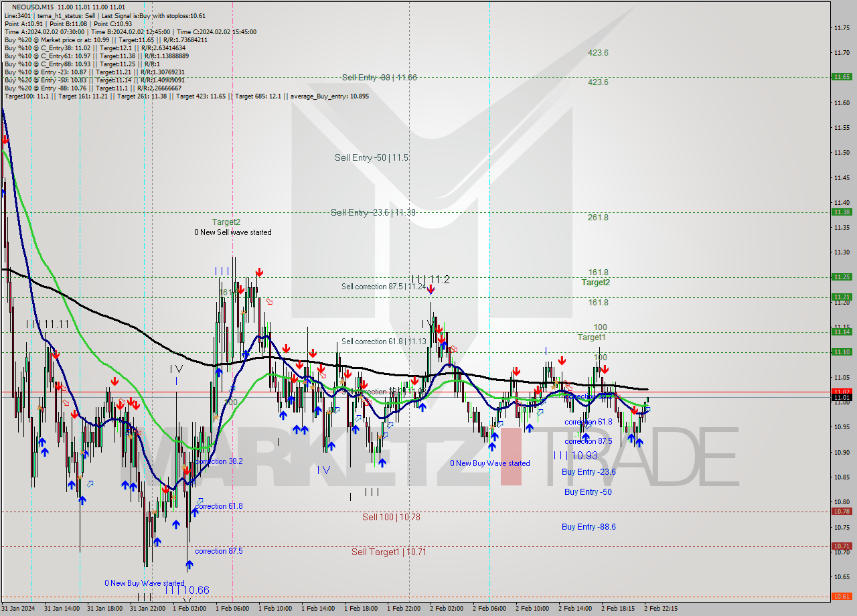Click the '2 Feb 02:00' time axis label
This screenshot has width=857, height=616.
pyautogui.click(x=446, y=608)
